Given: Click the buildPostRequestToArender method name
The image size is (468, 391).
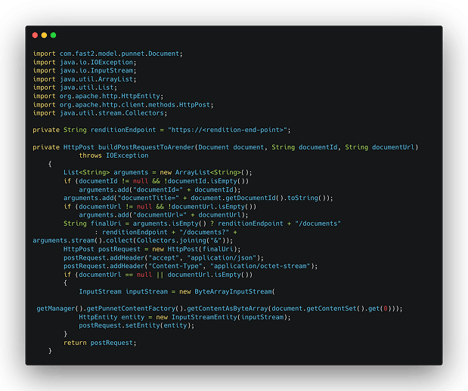Looking at the screenshot, I should 146,147.
